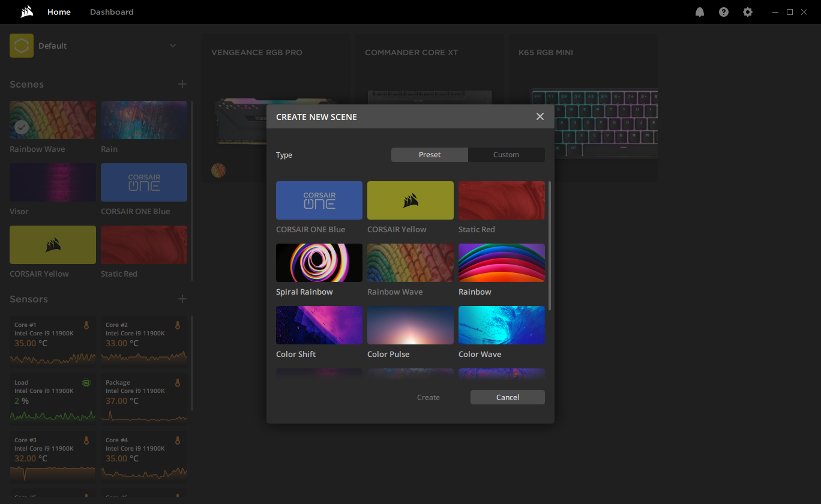Click the Scenes section heading

26,85
